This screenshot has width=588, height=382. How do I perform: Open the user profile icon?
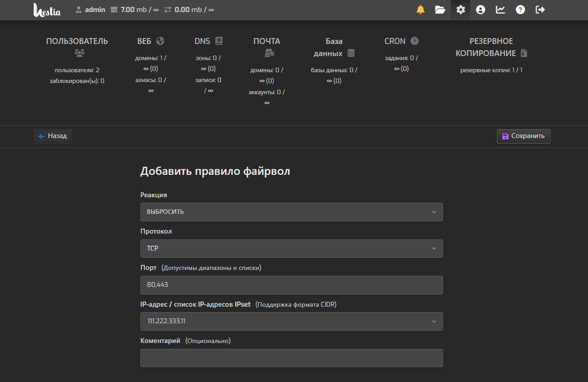tap(480, 10)
